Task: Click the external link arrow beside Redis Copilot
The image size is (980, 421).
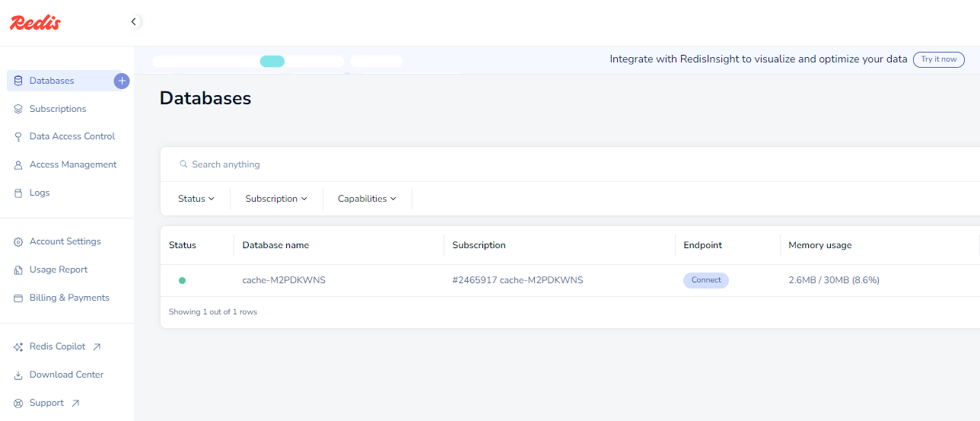Action: pos(97,347)
